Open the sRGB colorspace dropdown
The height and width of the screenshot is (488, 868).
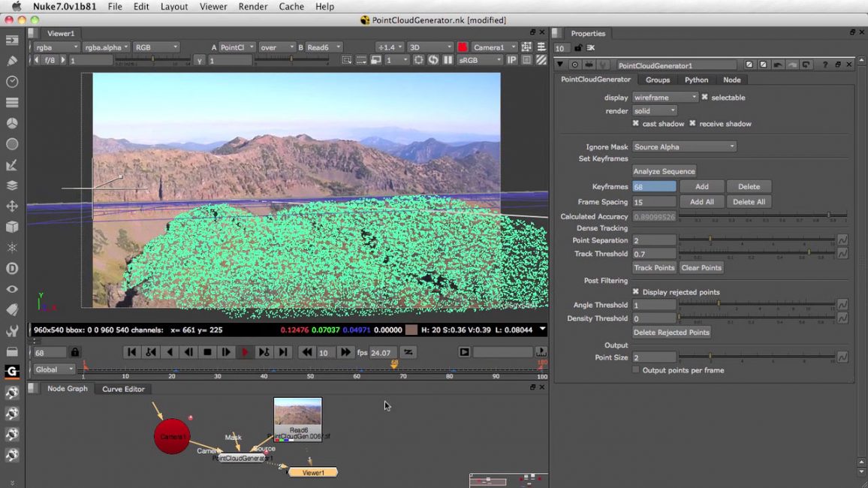point(480,60)
